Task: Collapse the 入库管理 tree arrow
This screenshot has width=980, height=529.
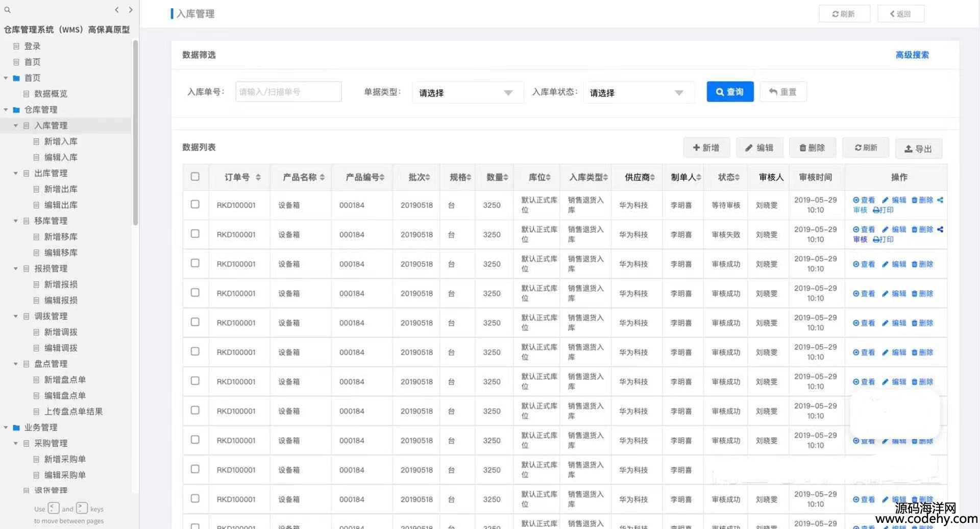Action: (15, 126)
